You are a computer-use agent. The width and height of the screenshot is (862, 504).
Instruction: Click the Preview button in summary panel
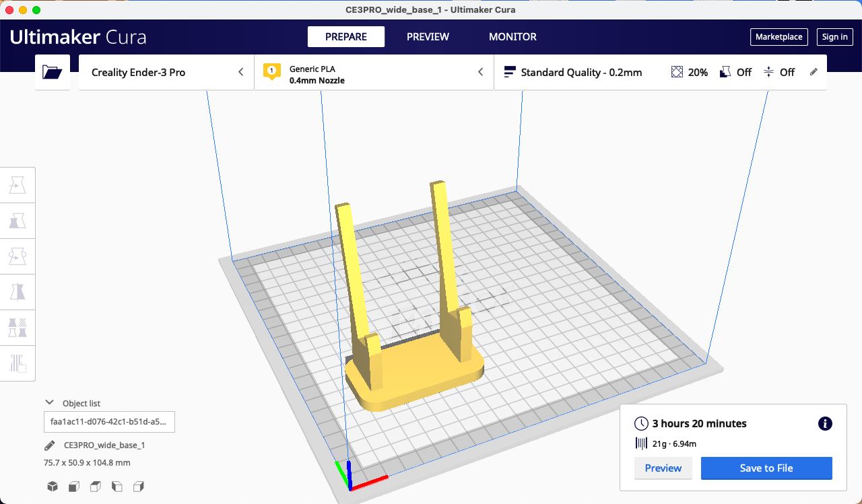(x=663, y=468)
